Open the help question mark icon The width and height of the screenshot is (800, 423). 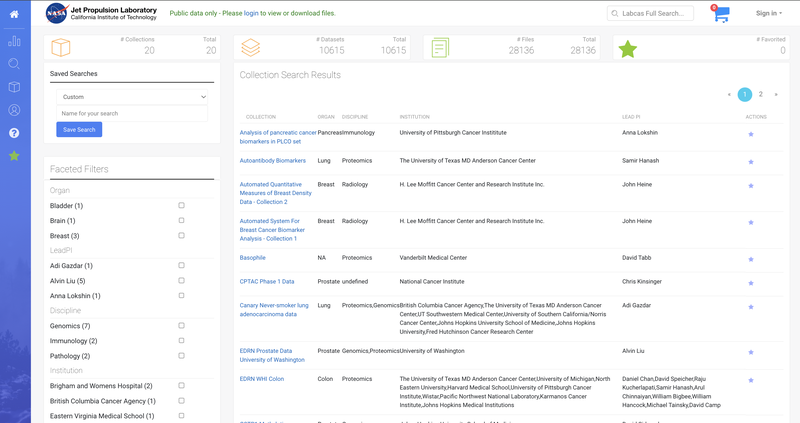point(14,133)
